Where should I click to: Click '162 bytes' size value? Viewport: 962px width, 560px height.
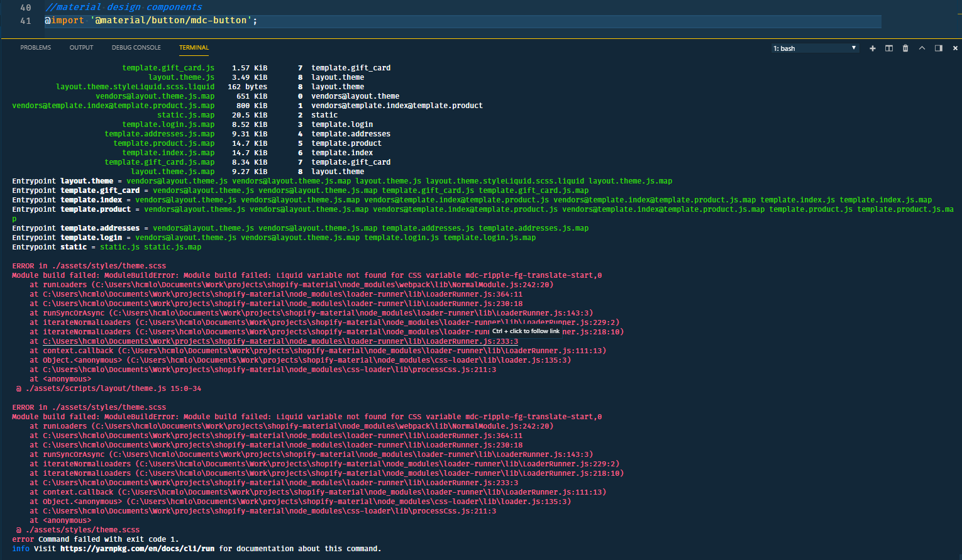point(248,87)
